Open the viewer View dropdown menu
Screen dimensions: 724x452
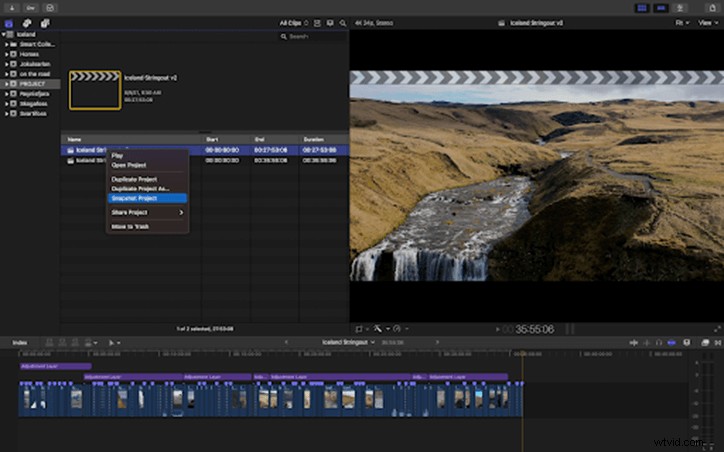[x=707, y=23]
